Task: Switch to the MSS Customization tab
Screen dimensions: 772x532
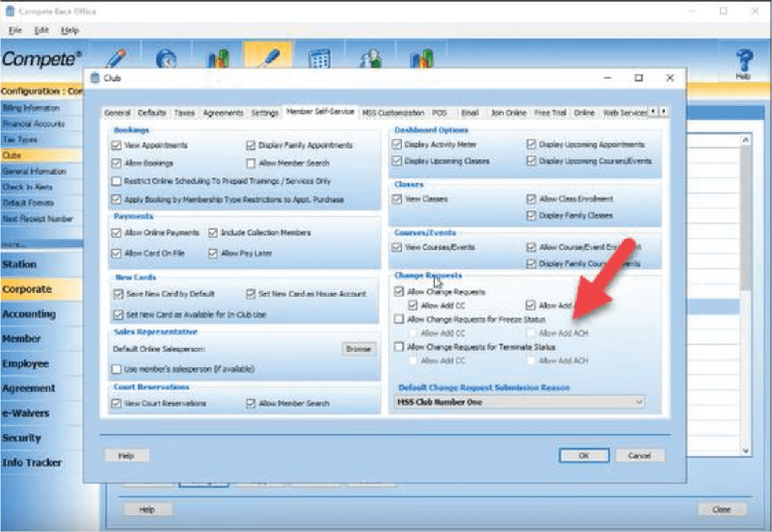Action: tap(393, 113)
